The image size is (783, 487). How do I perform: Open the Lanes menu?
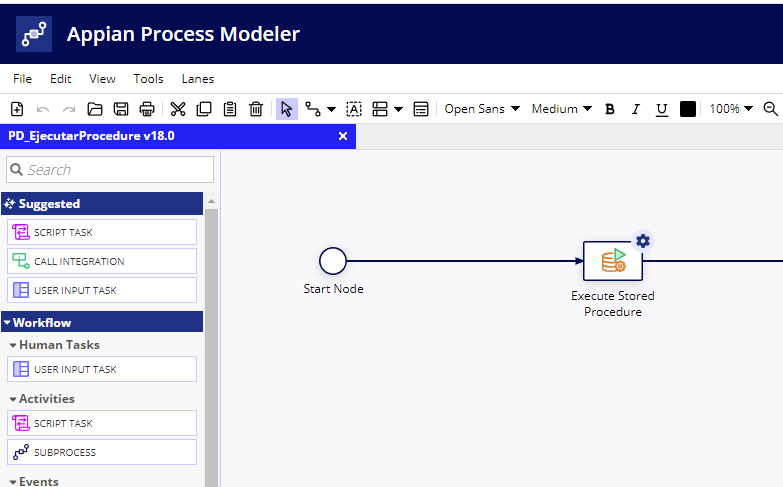coord(198,79)
